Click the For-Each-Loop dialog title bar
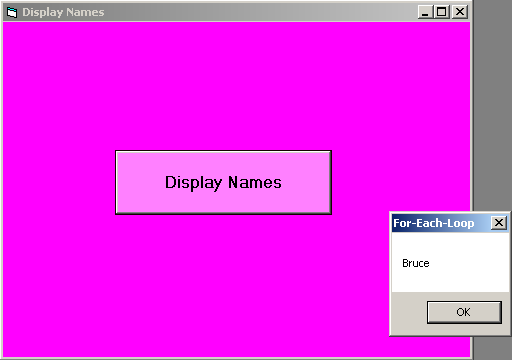The width and height of the screenshot is (512, 360). click(x=450, y=223)
